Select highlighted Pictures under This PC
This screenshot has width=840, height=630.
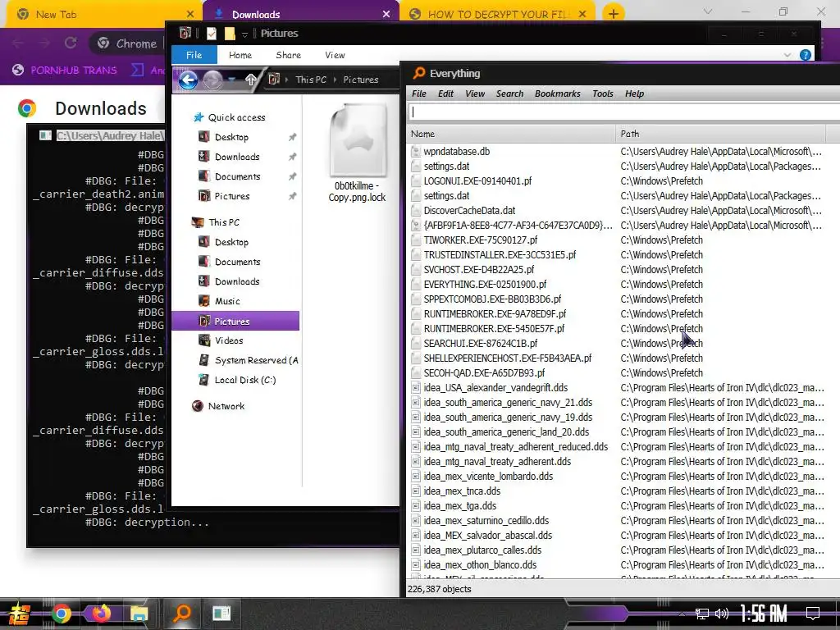[x=235, y=321]
